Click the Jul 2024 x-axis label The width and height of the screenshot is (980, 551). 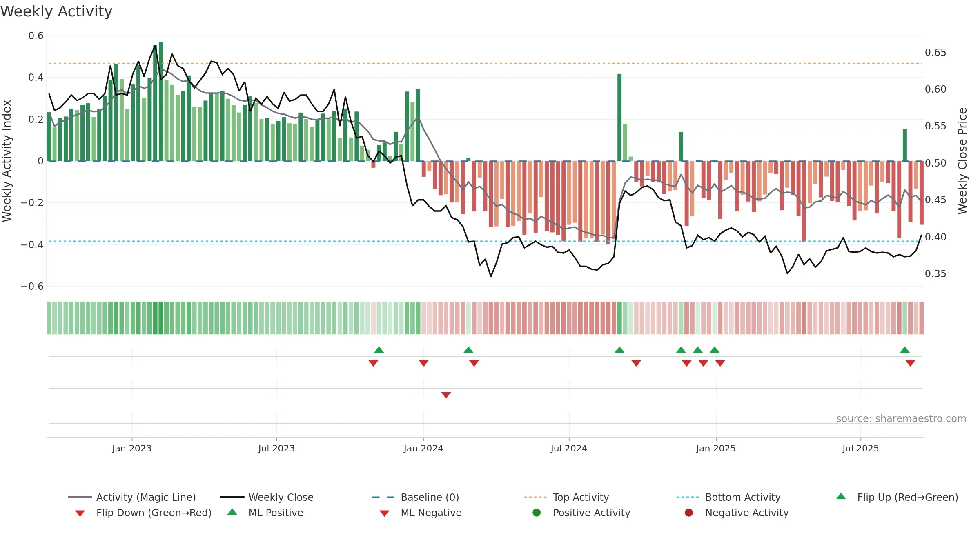569,449
